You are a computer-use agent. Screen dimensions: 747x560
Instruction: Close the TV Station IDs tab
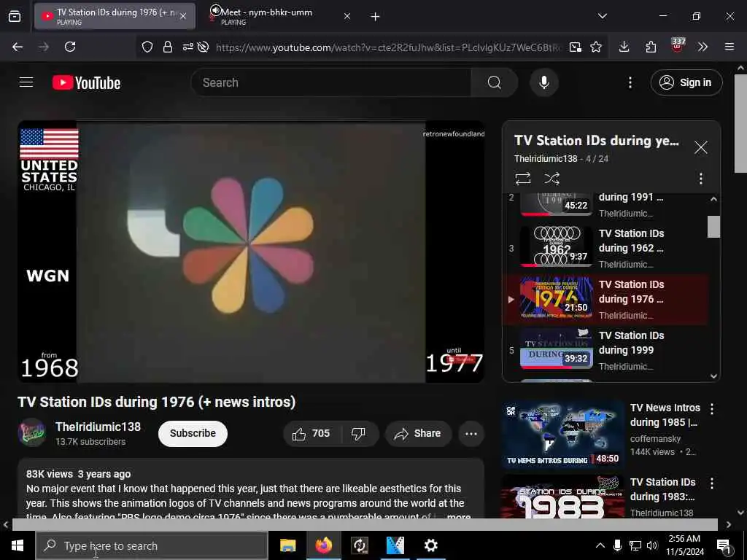tap(183, 17)
